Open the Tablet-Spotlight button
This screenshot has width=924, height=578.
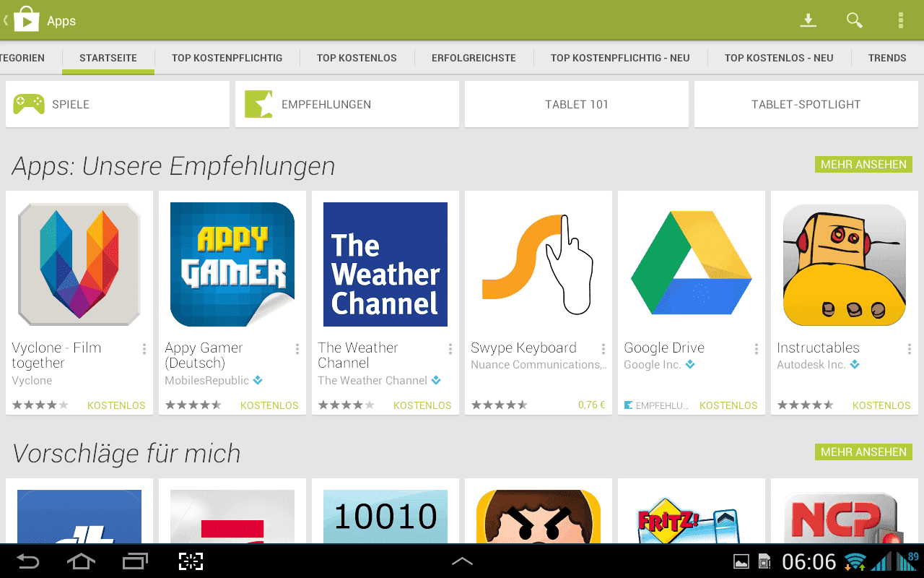point(806,104)
